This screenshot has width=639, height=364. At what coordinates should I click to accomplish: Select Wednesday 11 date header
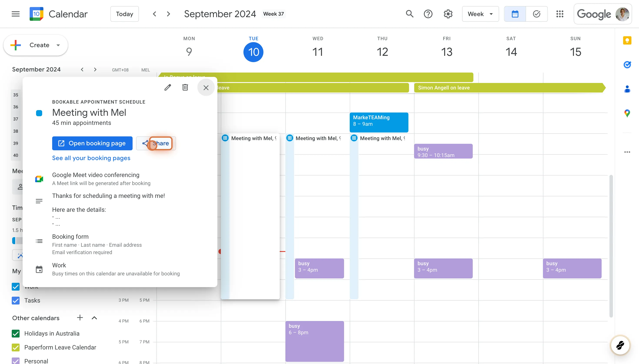(x=318, y=52)
